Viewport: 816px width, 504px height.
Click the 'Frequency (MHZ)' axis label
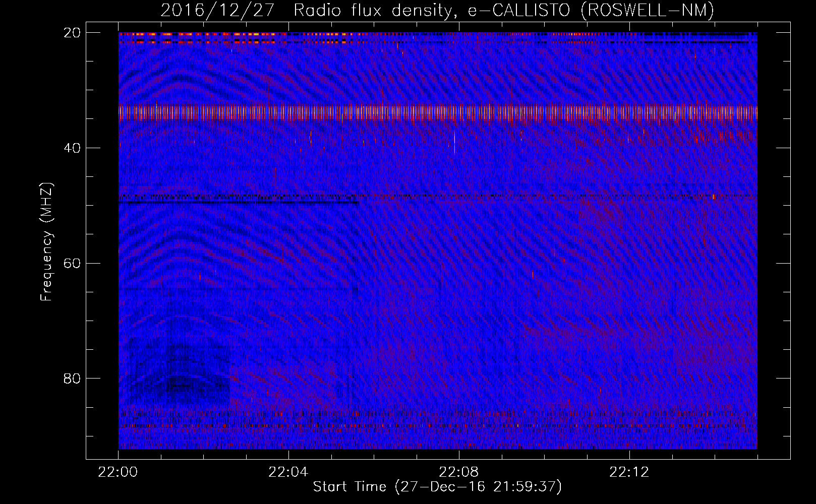[x=46, y=242]
